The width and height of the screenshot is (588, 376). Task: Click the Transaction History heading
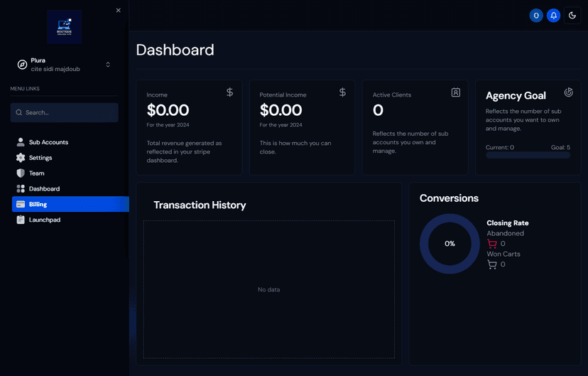(200, 205)
